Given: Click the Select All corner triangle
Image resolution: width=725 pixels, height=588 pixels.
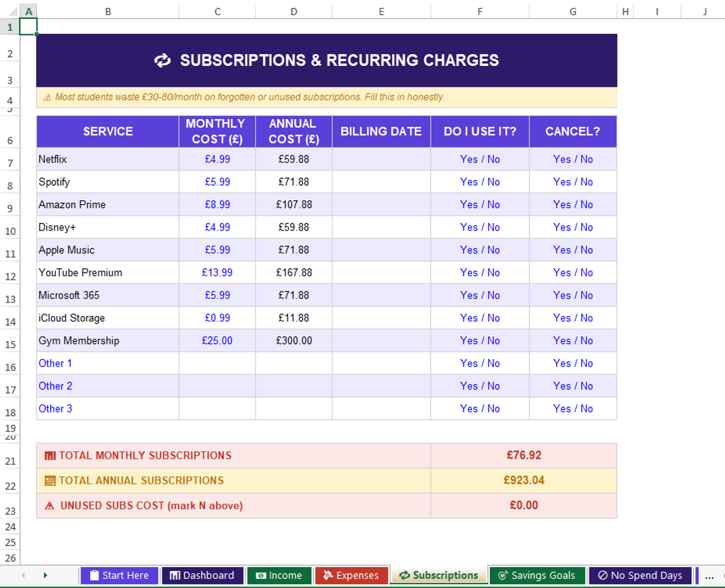Looking at the screenshot, I should tap(13, 11).
